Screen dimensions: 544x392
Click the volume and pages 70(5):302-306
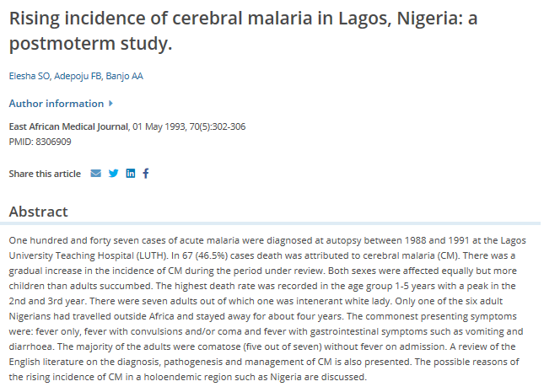click(x=218, y=126)
